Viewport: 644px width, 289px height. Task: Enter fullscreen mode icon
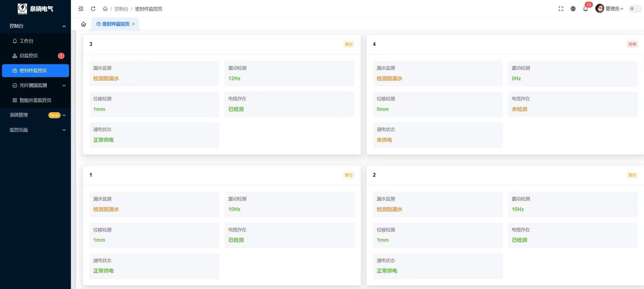(x=561, y=9)
